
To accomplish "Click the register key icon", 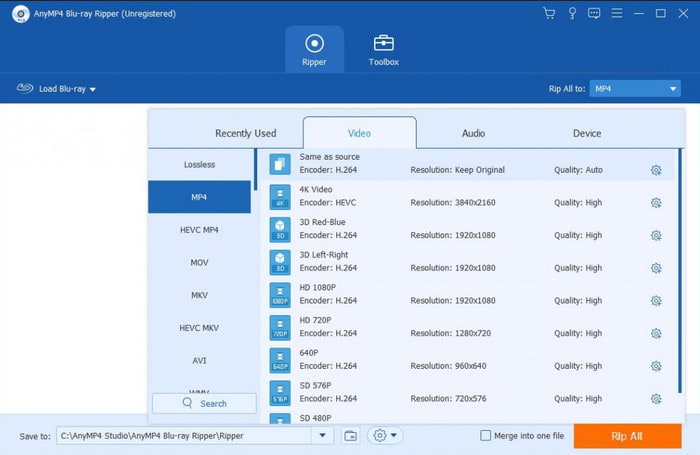I will [572, 13].
